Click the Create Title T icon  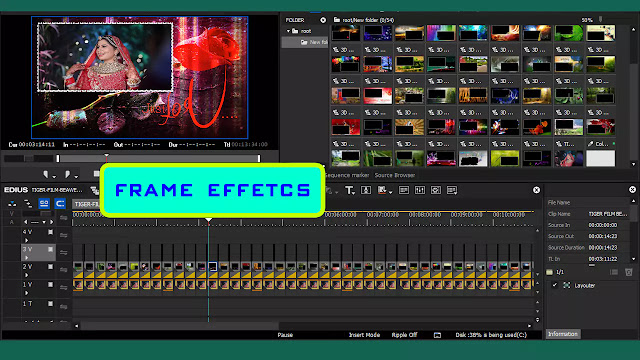click(349, 190)
